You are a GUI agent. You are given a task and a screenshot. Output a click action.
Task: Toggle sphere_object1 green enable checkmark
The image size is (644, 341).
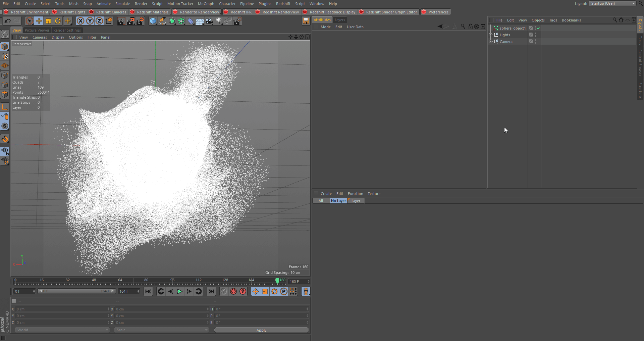tap(538, 28)
